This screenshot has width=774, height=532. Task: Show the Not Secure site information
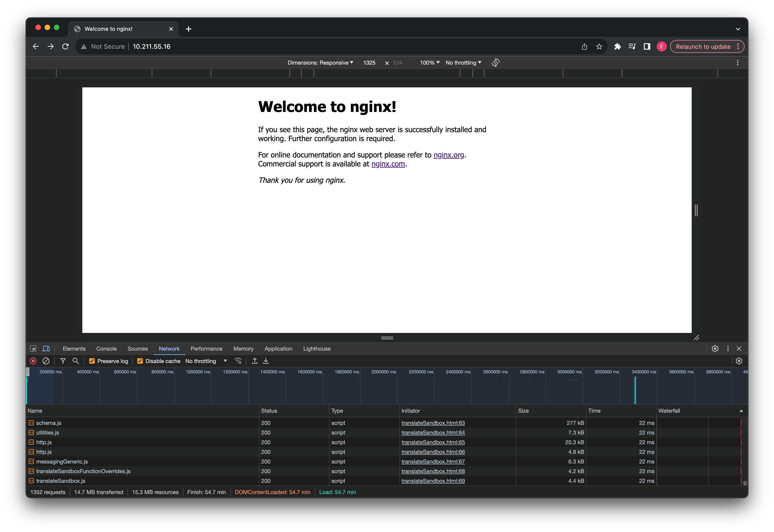(x=103, y=47)
